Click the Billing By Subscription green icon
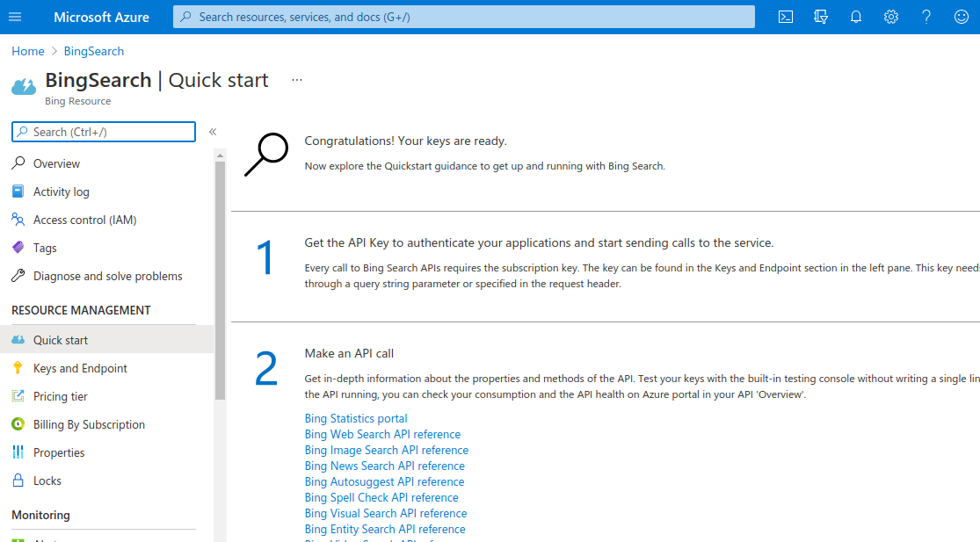Image resolution: width=980 pixels, height=542 pixels. (18, 424)
